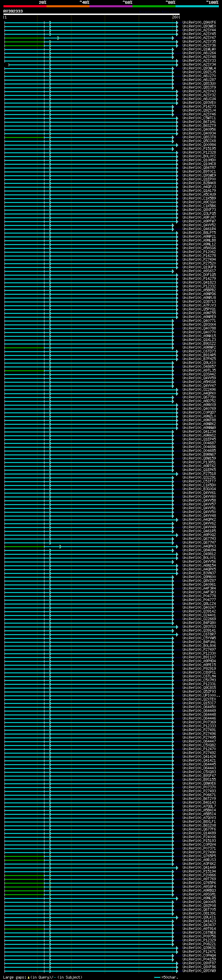Screen dimensions: 222x980
Task: Open hit UniRef100_P27497
Action: tap(199, 650)
